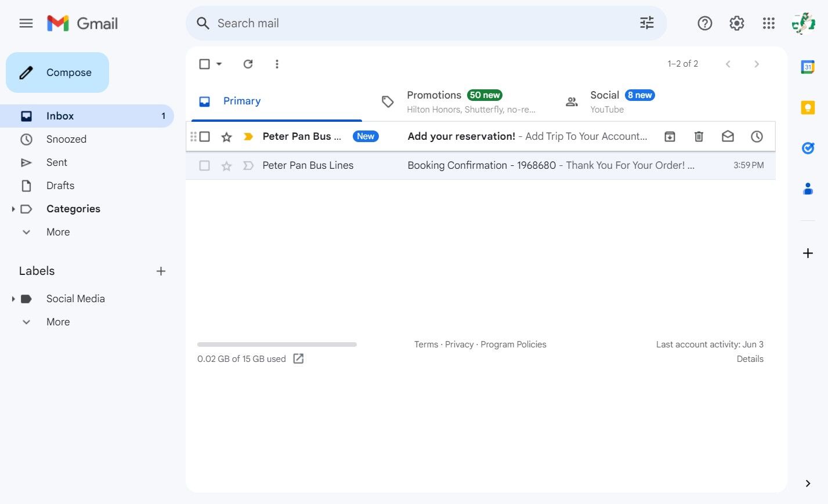Refresh the inbox
This screenshot has width=828, height=504.
(x=248, y=64)
